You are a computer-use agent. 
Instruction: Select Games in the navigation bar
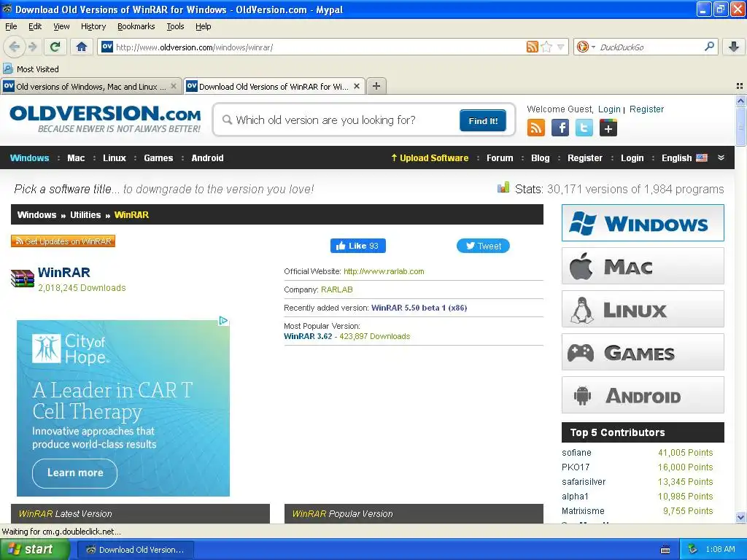(x=158, y=158)
